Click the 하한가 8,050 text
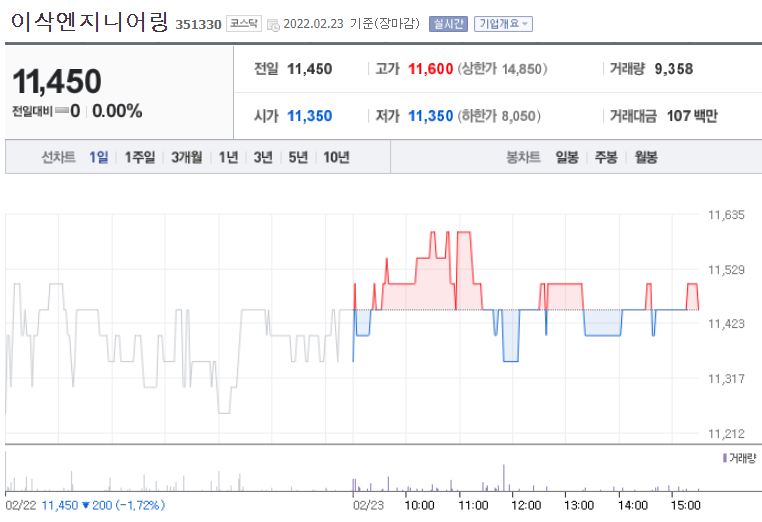 point(499,116)
